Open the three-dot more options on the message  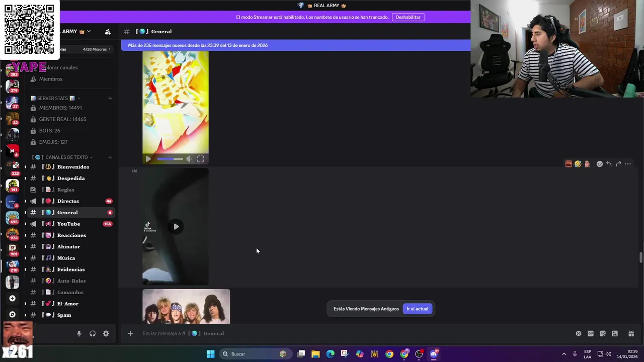[628, 164]
